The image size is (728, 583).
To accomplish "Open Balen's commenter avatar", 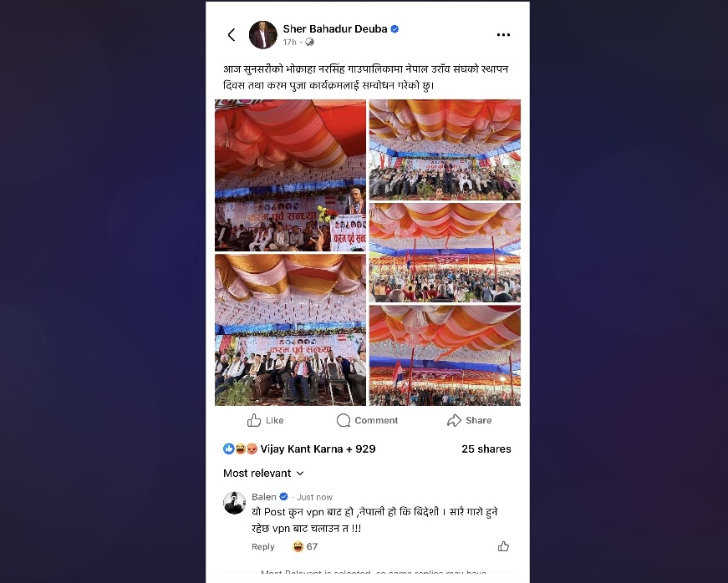I will click(x=235, y=503).
